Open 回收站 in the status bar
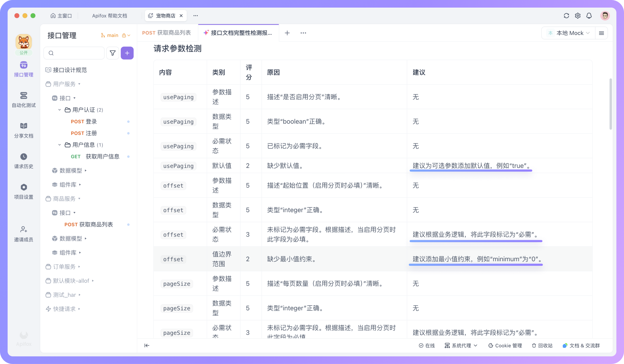624x364 pixels. (x=542, y=346)
